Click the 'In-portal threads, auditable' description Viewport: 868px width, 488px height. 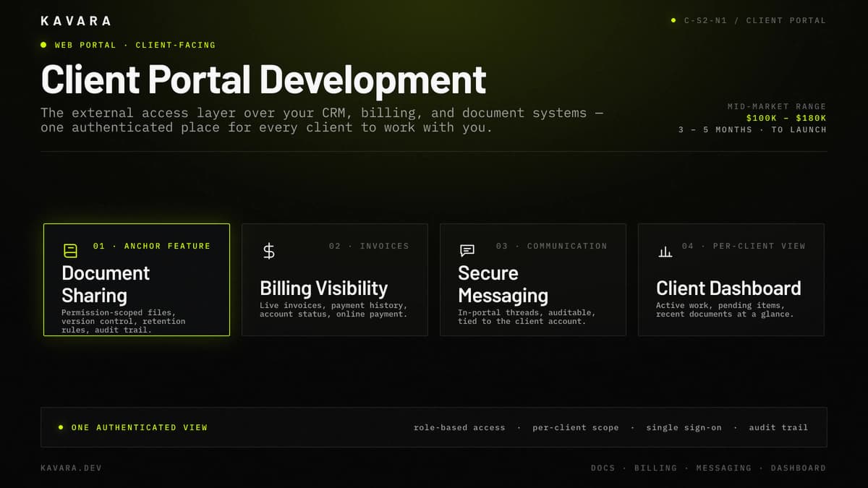[527, 317]
